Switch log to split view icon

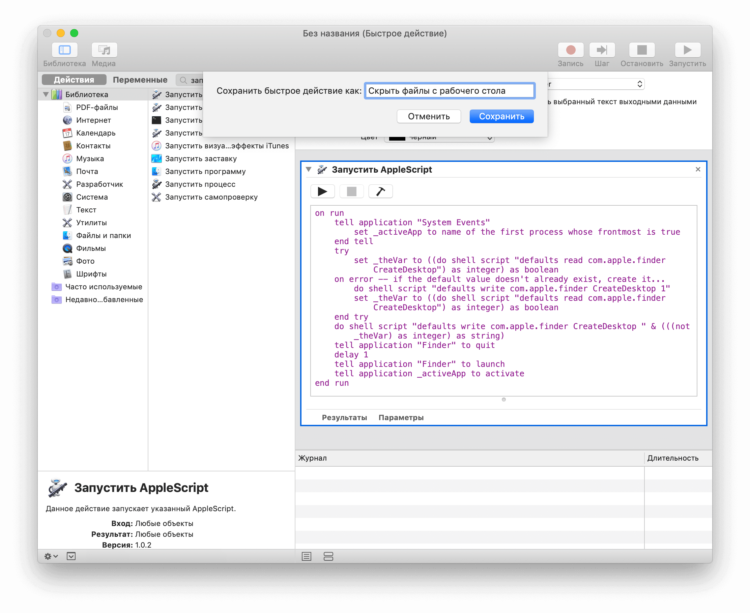328,556
